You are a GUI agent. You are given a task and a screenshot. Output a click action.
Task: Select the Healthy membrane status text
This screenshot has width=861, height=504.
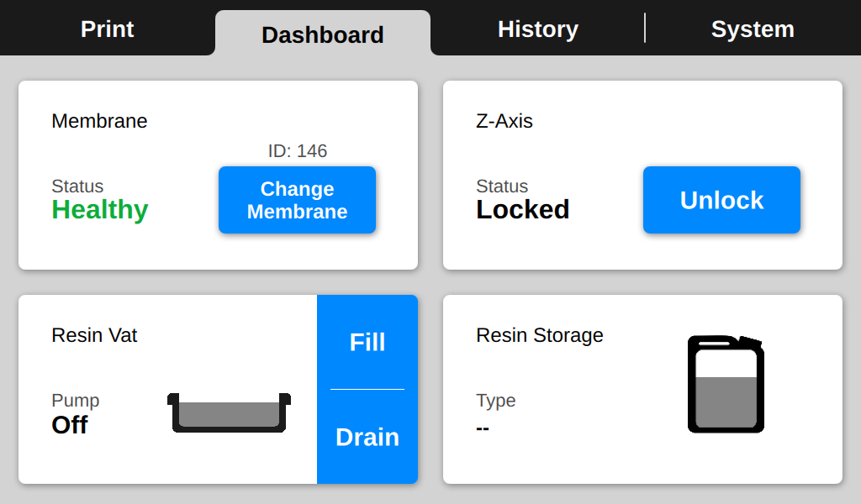pos(100,210)
